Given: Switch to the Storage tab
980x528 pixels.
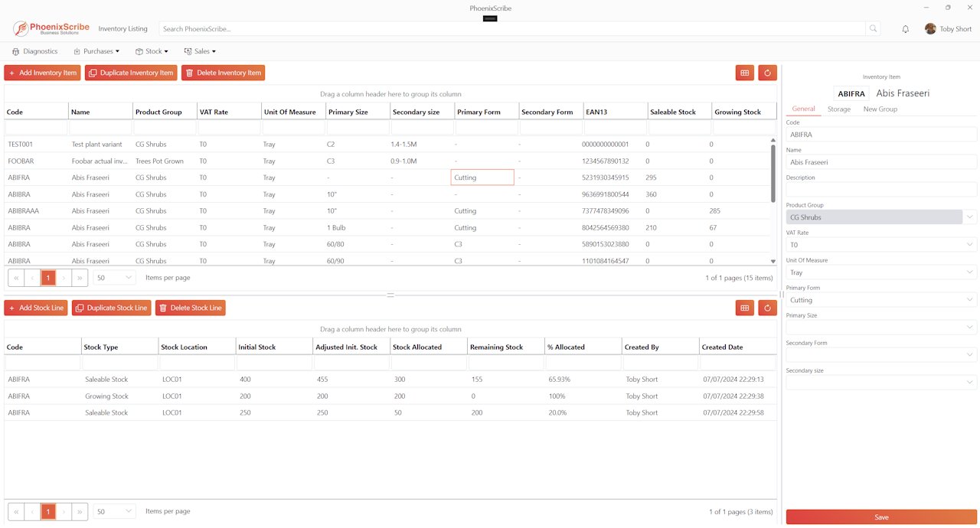Looking at the screenshot, I should pos(838,109).
